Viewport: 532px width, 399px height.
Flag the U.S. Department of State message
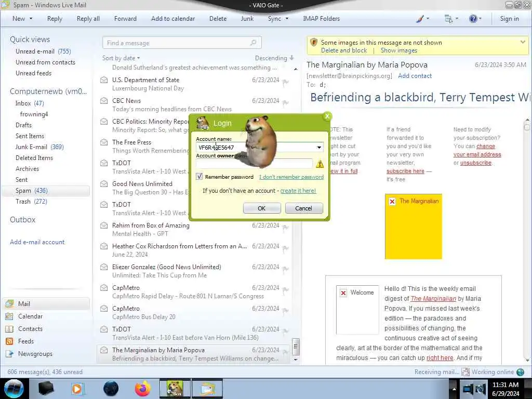(x=286, y=82)
